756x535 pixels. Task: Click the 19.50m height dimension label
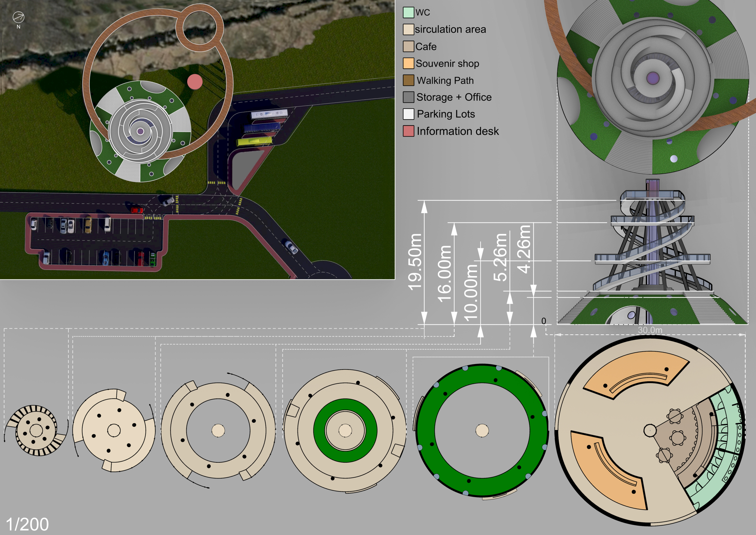point(415,262)
